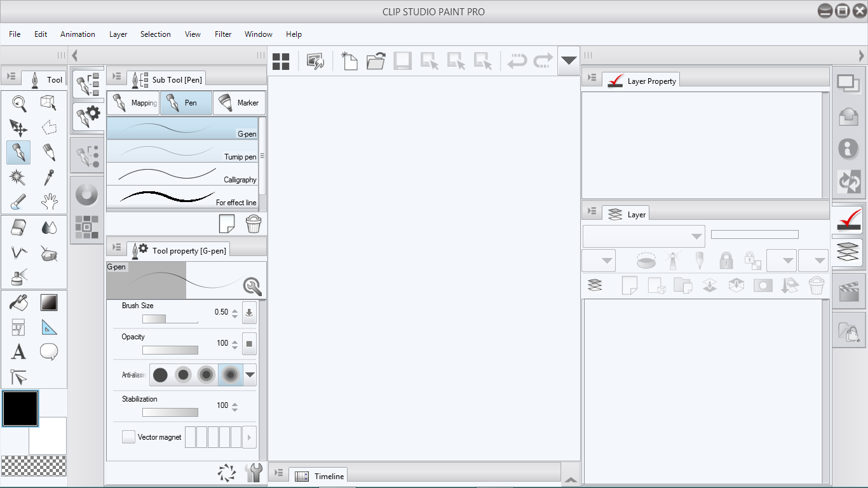Choose the Turnip pen preset

point(182,151)
